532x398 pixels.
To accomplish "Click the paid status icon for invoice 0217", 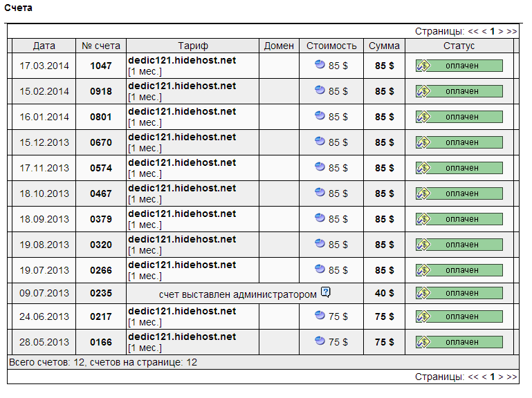I will (x=423, y=316).
